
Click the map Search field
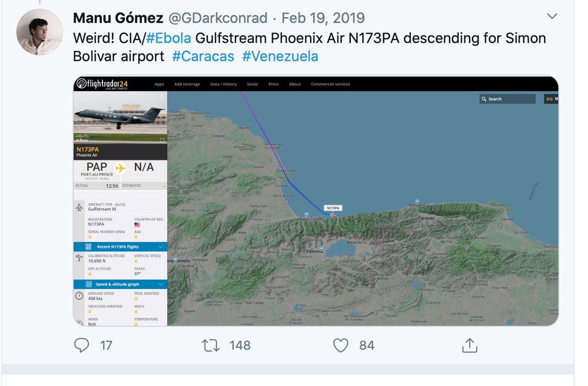coord(508,99)
